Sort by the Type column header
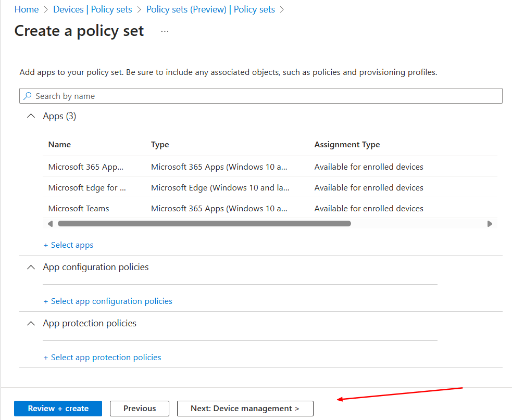Image resolution: width=512 pixels, height=420 pixels. point(160,145)
